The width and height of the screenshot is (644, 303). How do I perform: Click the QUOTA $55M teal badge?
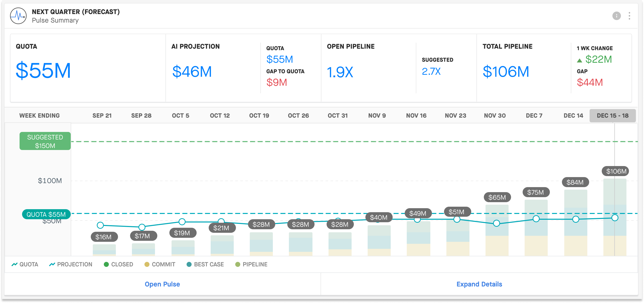[46, 214]
